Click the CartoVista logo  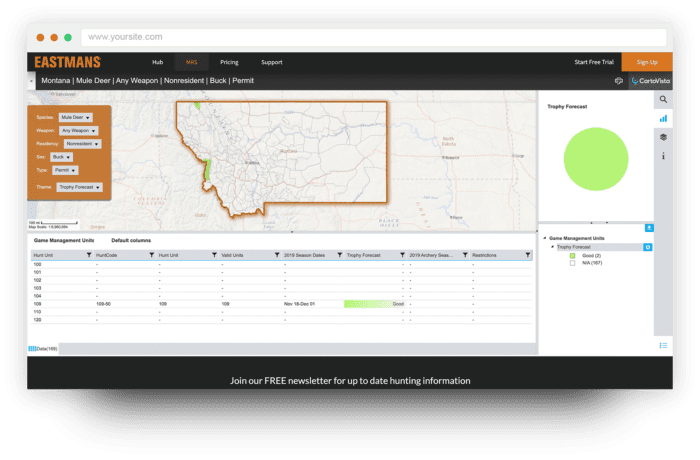click(x=650, y=81)
